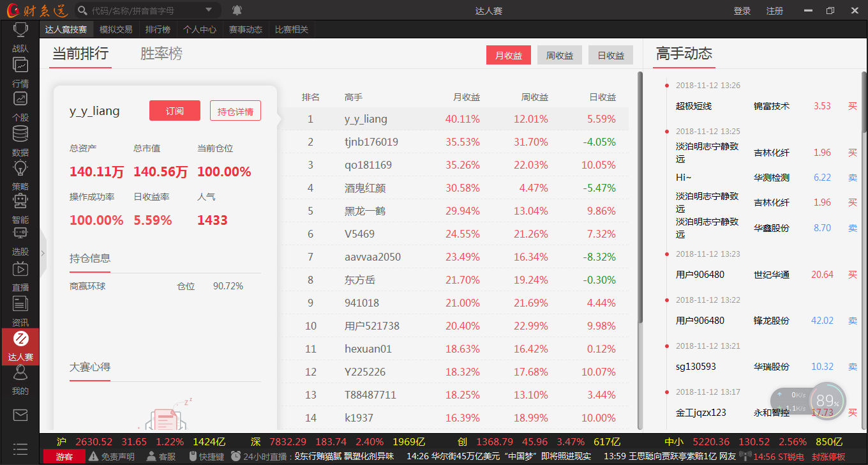Click the 游客 guest button in status bar
The width and height of the screenshot is (868, 465).
(64, 457)
